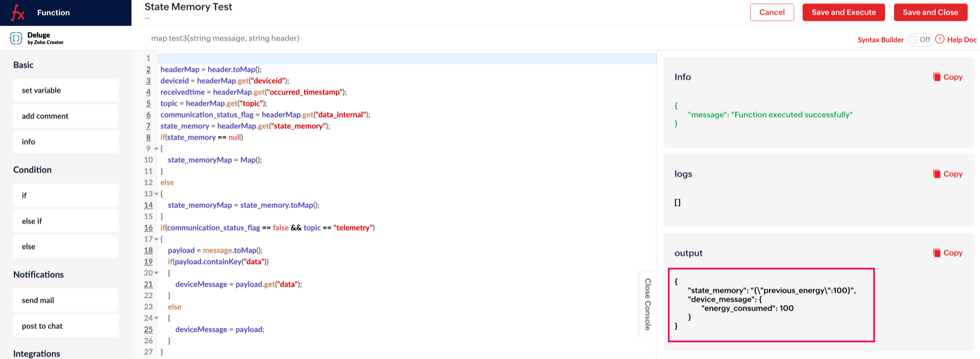The image size is (980, 359).
Task: Click Save and Execute button
Action: 843,12
